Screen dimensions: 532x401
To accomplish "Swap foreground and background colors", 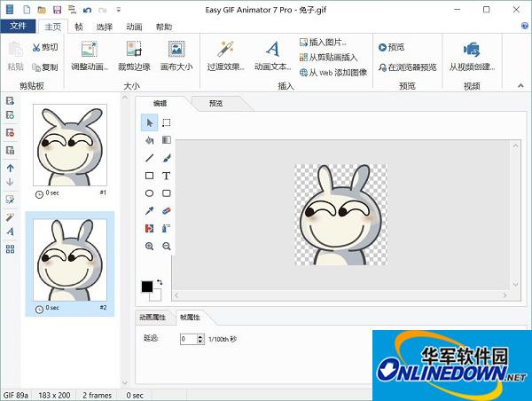I will (x=160, y=282).
